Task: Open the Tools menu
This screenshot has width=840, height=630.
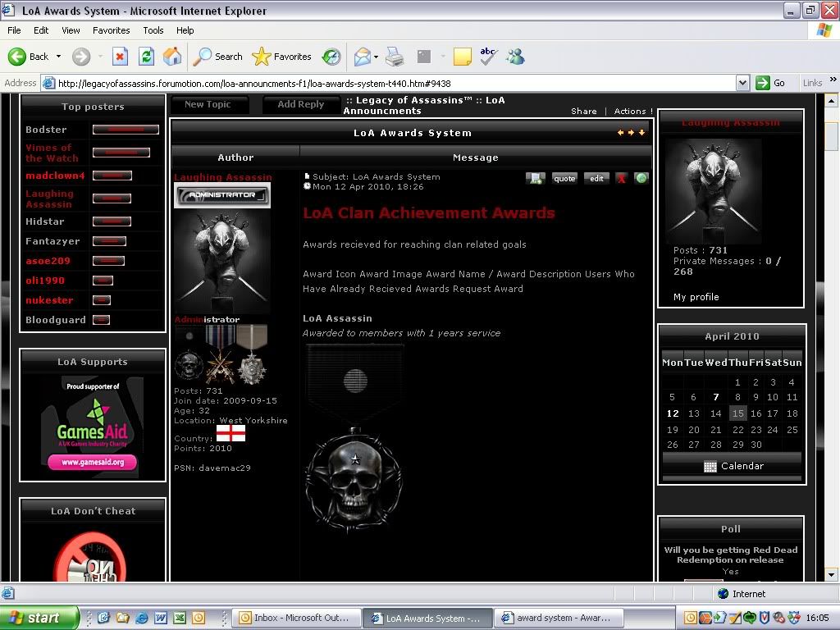Action: coord(153,30)
